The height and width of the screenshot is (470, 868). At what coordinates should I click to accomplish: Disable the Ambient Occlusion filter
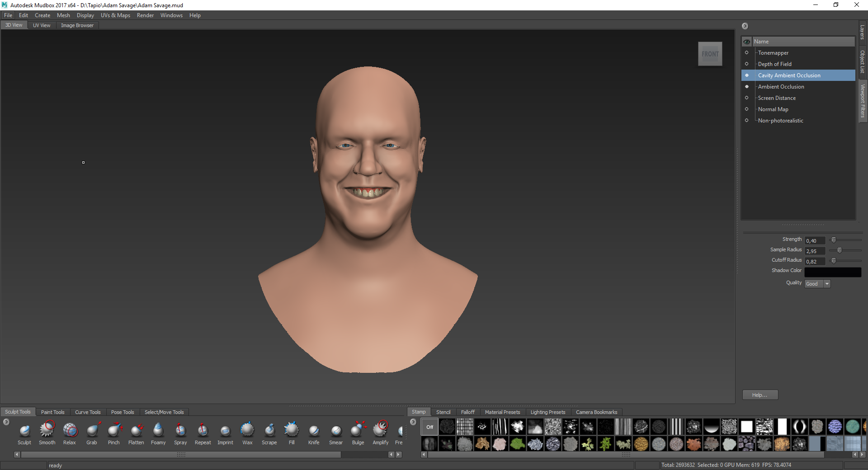[x=746, y=87]
